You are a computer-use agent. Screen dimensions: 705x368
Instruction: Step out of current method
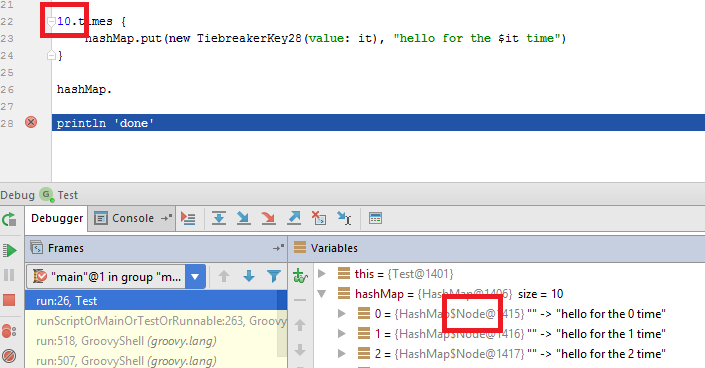coord(294,219)
